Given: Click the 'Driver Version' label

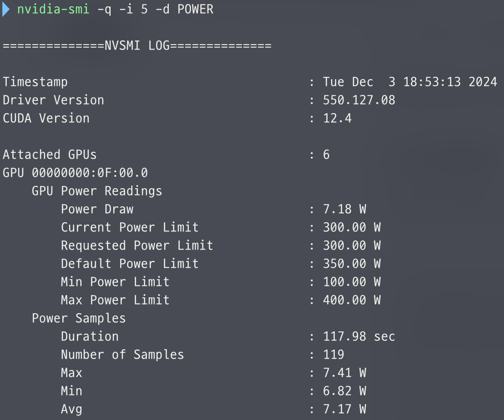Looking at the screenshot, I should [53, 100].
